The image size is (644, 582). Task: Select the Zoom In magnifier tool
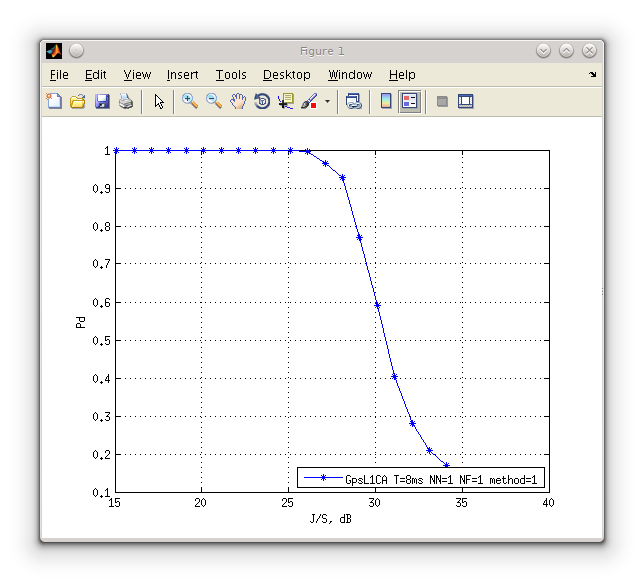click(190, 101)
